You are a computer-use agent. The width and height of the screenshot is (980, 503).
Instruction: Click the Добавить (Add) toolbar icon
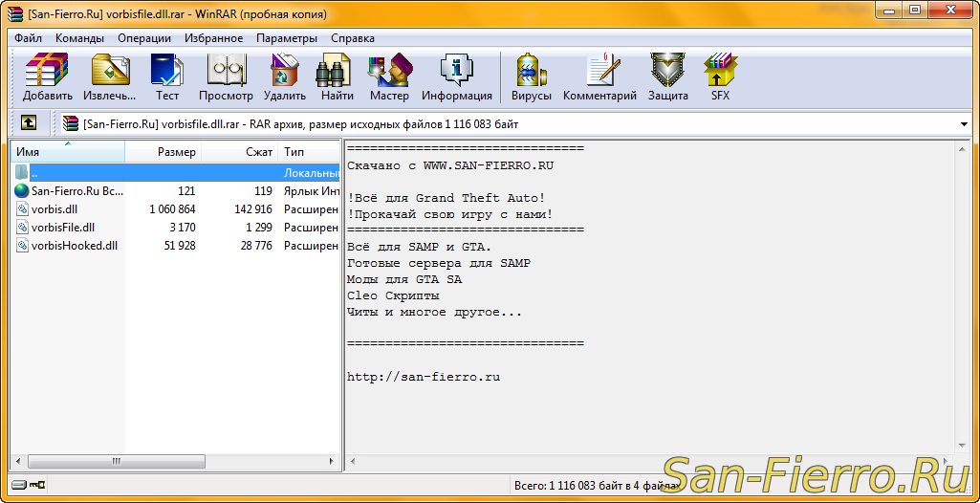click(47, 77)
